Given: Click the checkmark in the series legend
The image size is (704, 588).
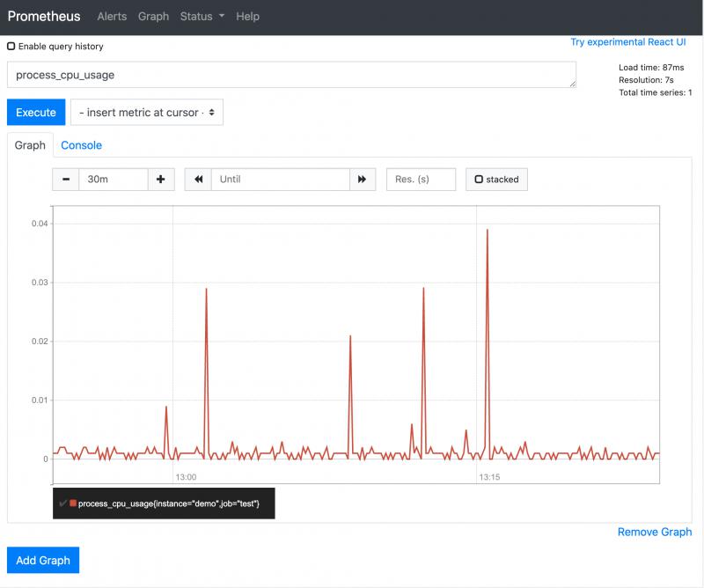Looking at the screenshot, I should [62, 503].
